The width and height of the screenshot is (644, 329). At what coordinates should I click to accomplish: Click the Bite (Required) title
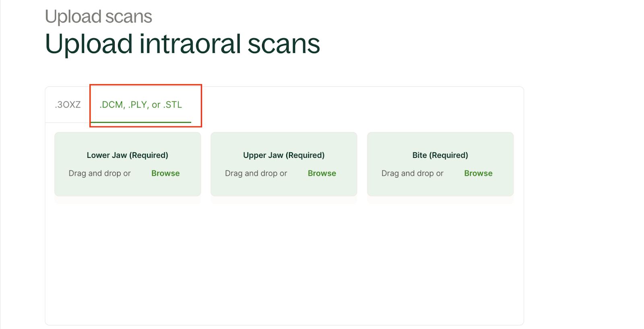tap(440, 155)
